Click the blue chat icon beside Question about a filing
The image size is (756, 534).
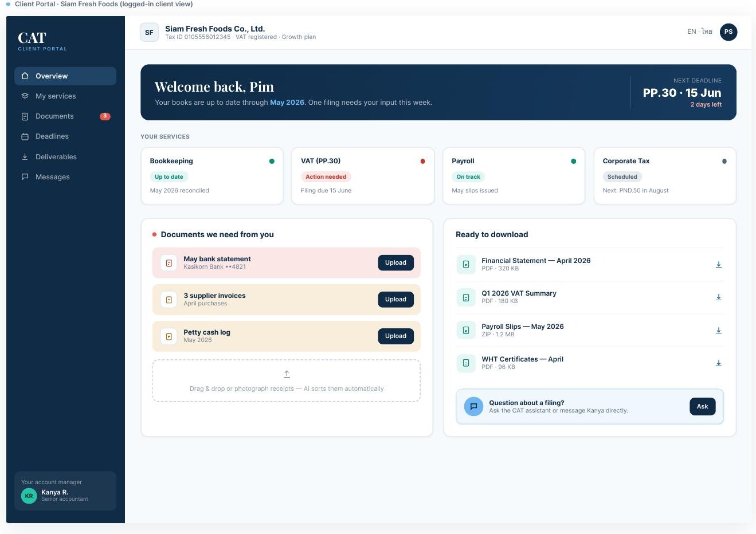(473, 406)
